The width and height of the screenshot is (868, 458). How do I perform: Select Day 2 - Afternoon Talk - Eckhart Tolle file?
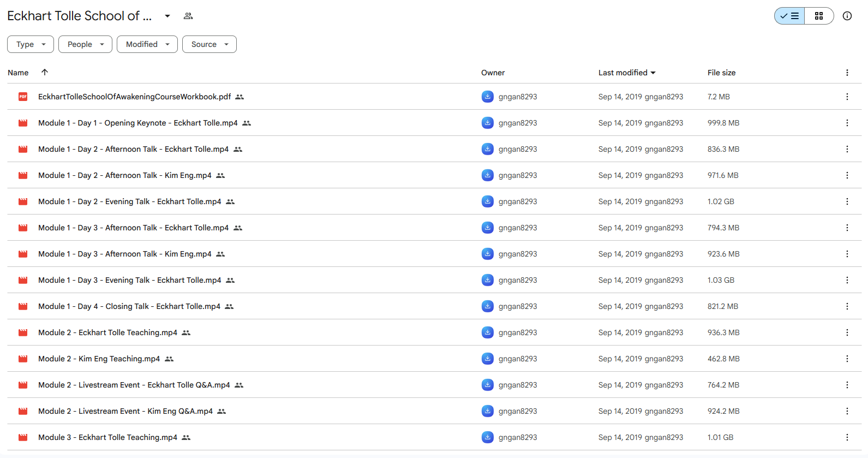click(x=134, y=149)
